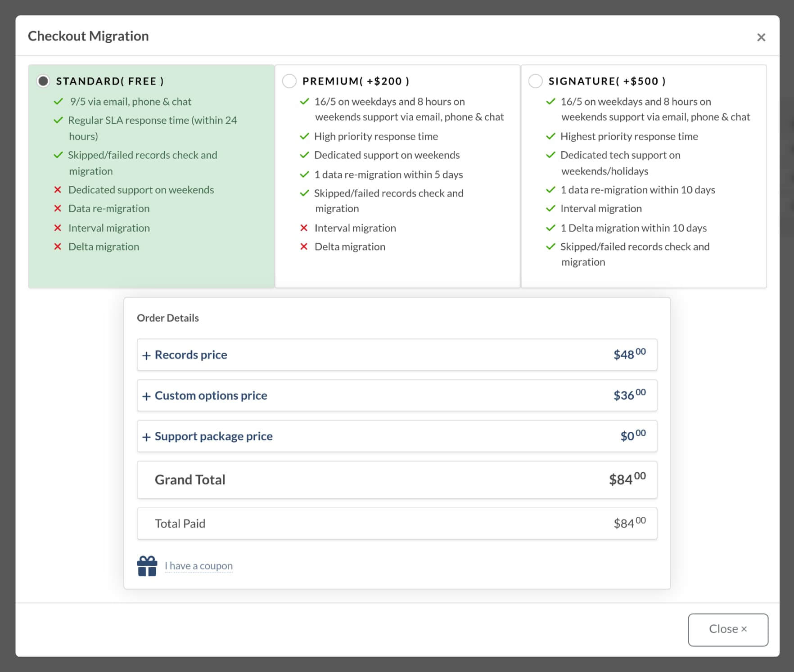Click the check icon beside '1 data re-migration within 10 days'
Image resolution: width=794 pixels, height=672 pixels.
[x=550, y=190]
